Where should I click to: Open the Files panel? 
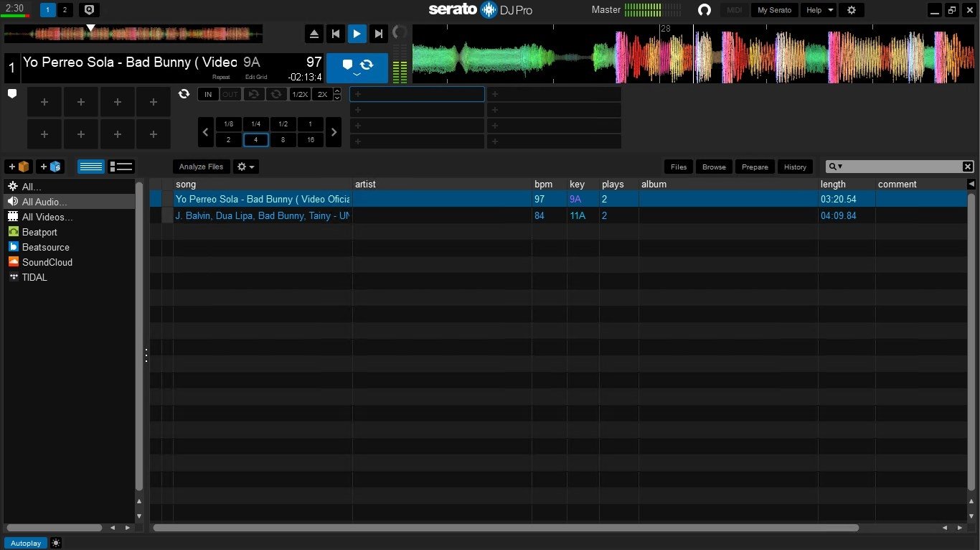tap(679, 167)
